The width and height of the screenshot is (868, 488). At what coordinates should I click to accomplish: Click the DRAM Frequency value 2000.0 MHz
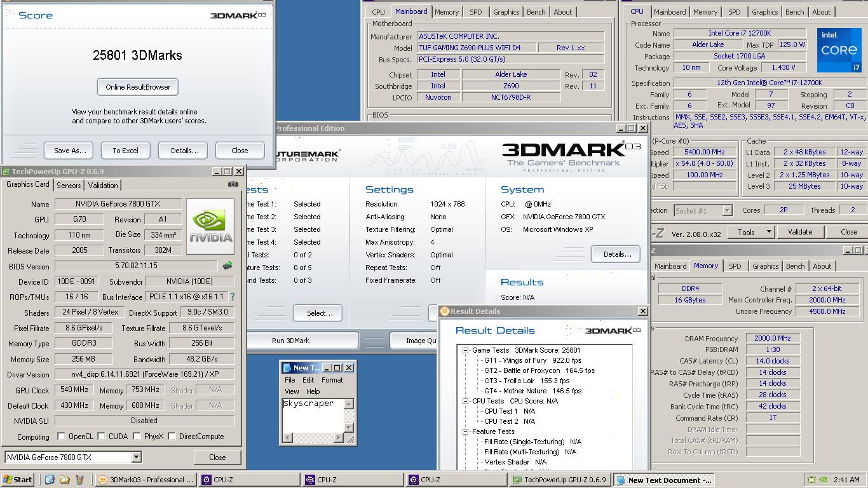coord(773,338)
